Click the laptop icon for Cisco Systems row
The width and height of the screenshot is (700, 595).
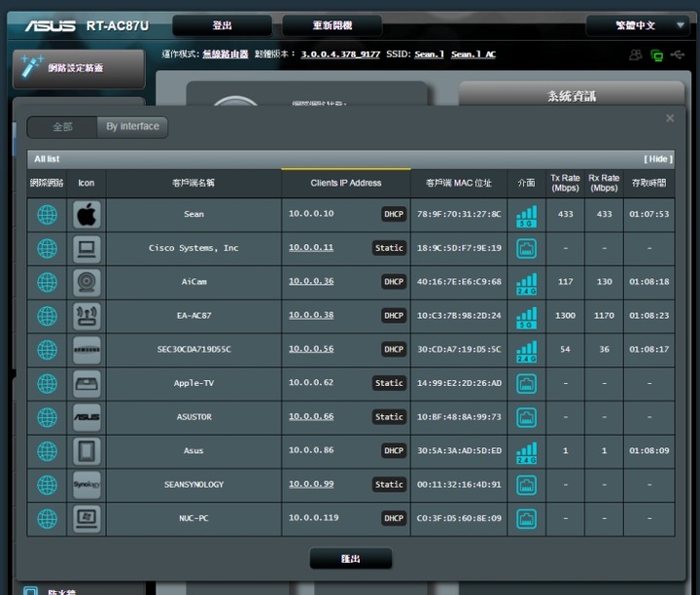pyautogui.click(x=87, y=249)
